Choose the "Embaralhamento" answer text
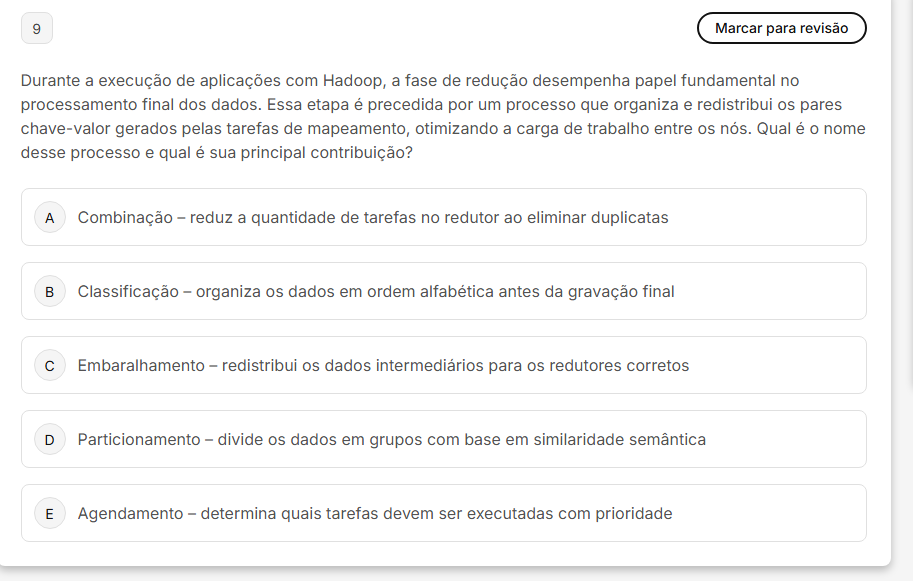 point(141,365)
